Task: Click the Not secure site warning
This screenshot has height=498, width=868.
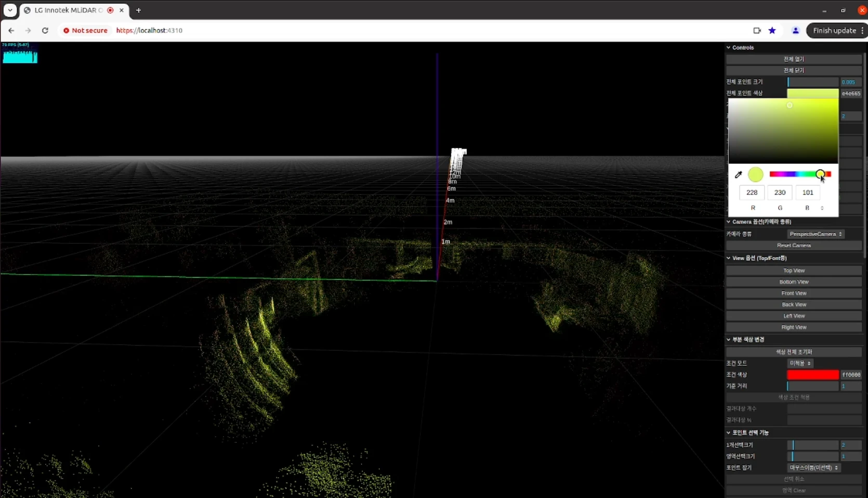Action: (85, 31)
